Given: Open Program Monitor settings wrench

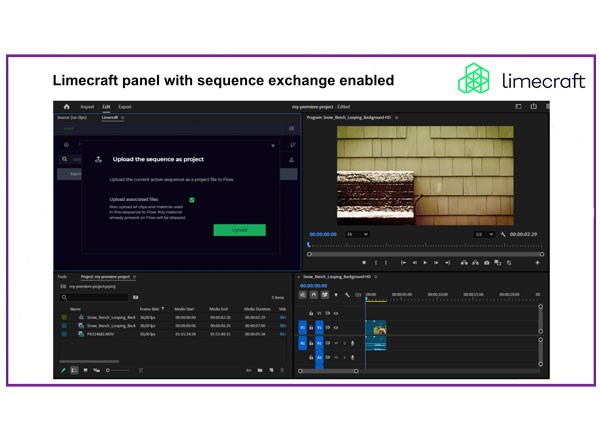Looking at the screenshot, I should 503,234.
